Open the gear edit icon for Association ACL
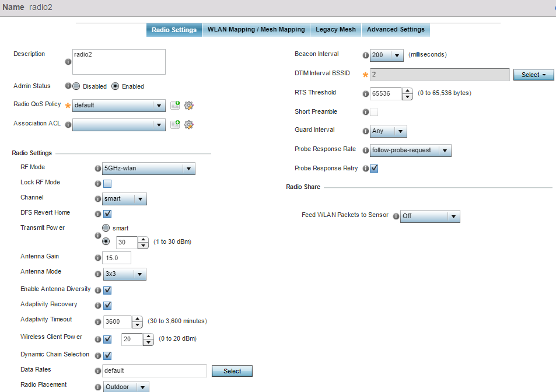 point(188,124)
